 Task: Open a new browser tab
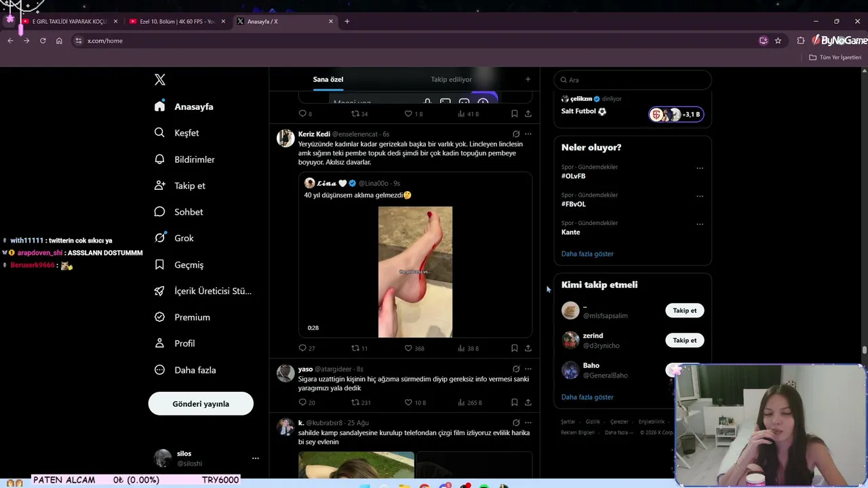[347, 22]
